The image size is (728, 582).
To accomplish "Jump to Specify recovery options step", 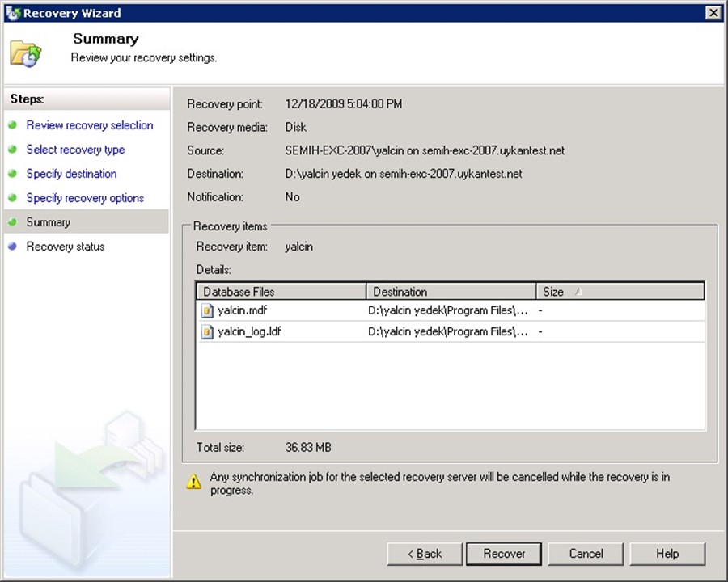I will pyautogui.click(x=85, y=198).
